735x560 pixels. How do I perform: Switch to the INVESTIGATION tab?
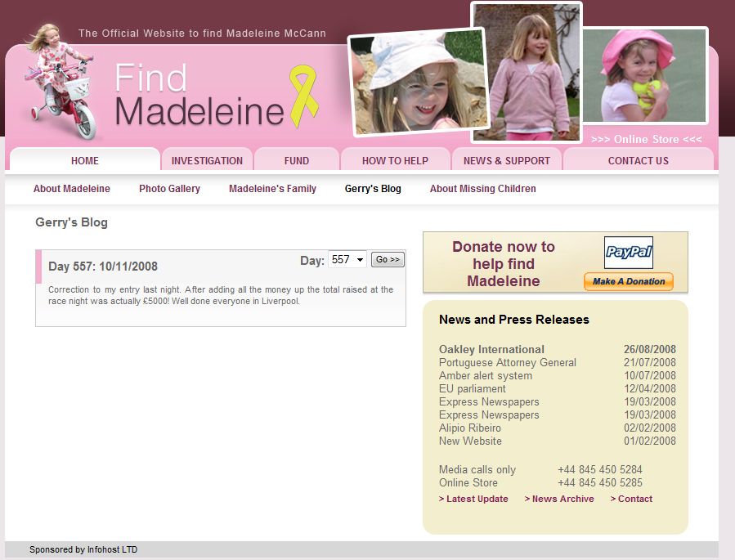point(207,161)
